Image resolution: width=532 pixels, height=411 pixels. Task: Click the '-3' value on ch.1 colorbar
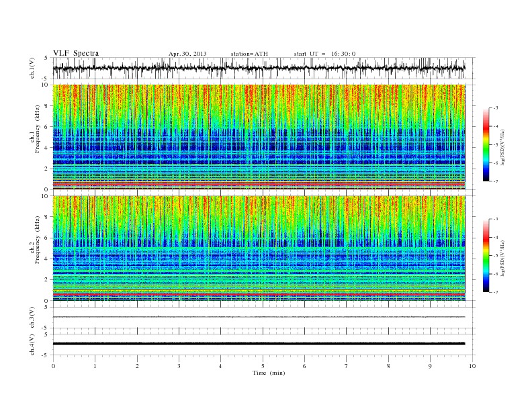(x=495, y=108)
